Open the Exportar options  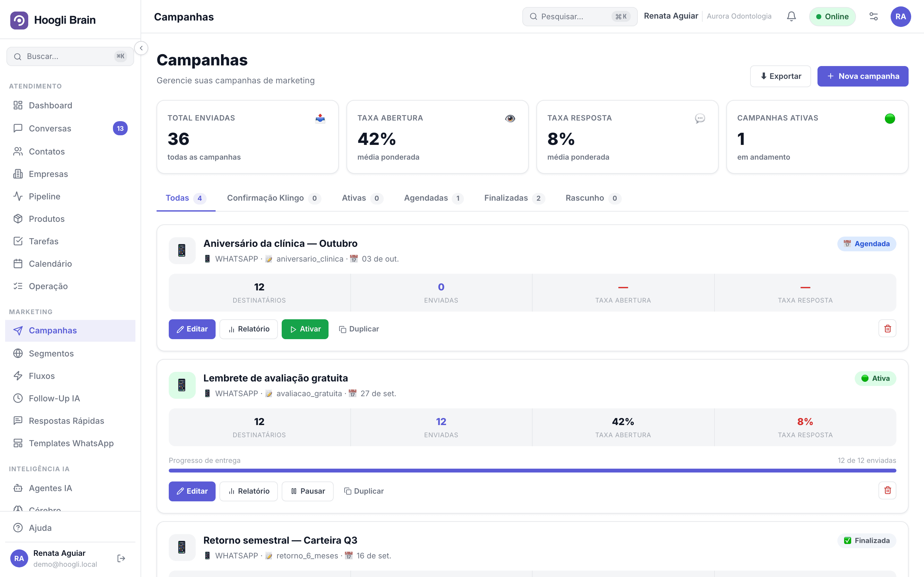[780, 76]
